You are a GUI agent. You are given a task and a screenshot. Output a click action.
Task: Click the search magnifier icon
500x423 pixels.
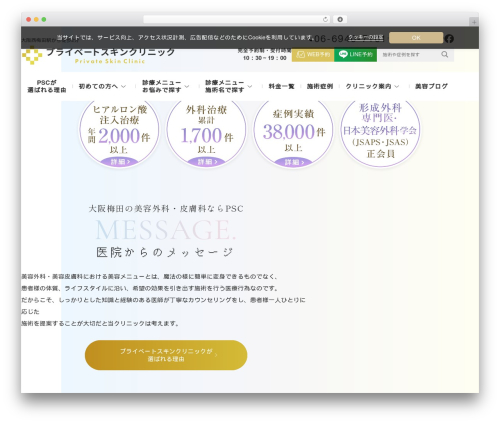445,54
